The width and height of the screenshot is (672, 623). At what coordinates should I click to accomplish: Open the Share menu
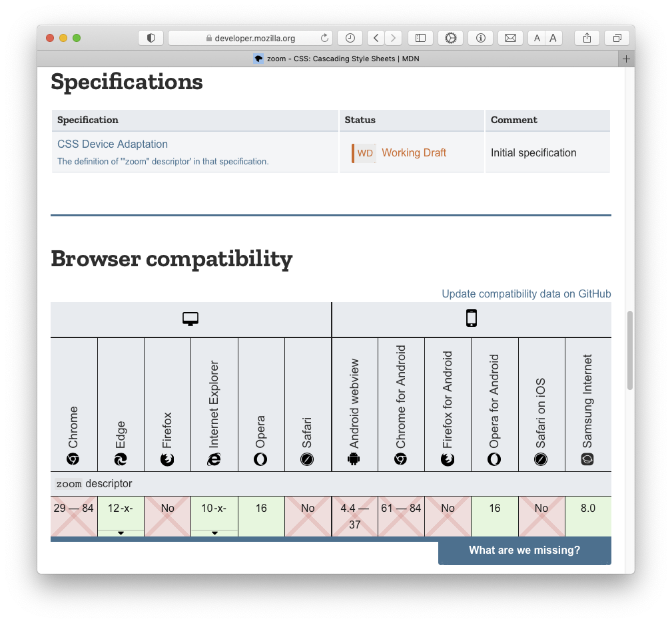coord(587,38)
